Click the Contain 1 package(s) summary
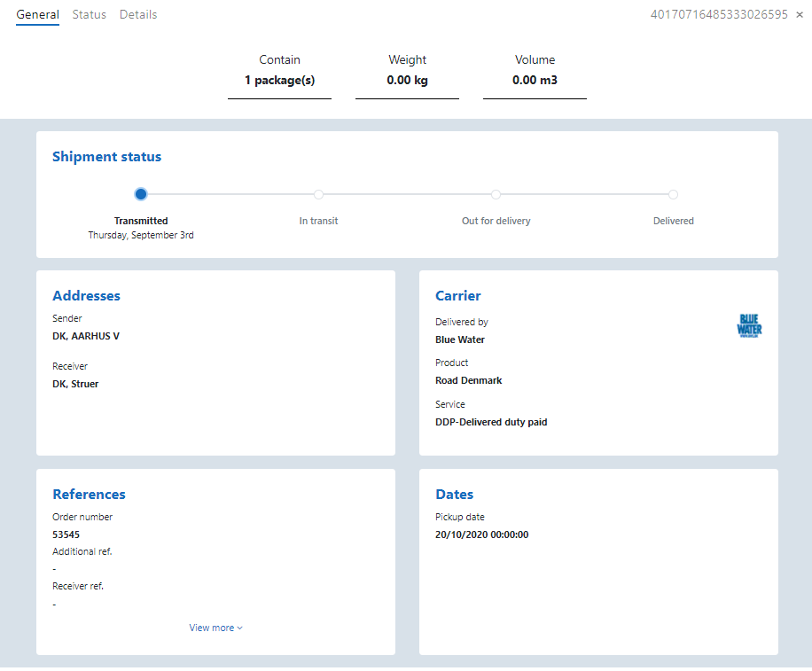Image resolution: width=812 pixels, height=671 pixels. 279,71
